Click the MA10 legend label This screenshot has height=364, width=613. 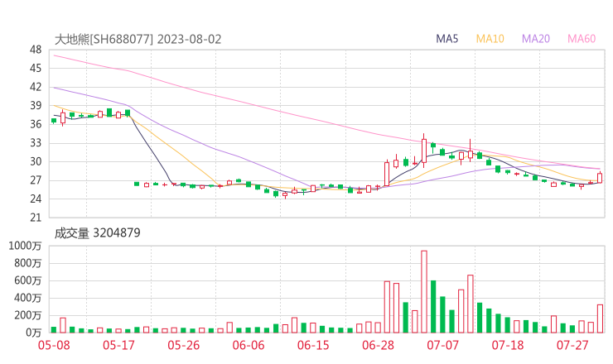490,39
